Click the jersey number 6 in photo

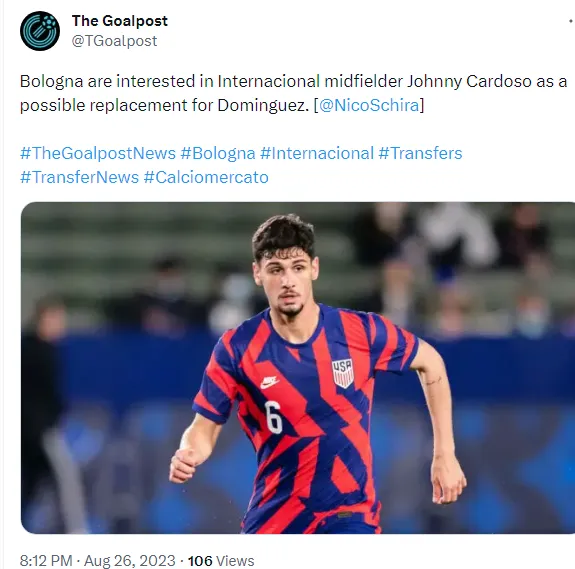tap(274, 417)
